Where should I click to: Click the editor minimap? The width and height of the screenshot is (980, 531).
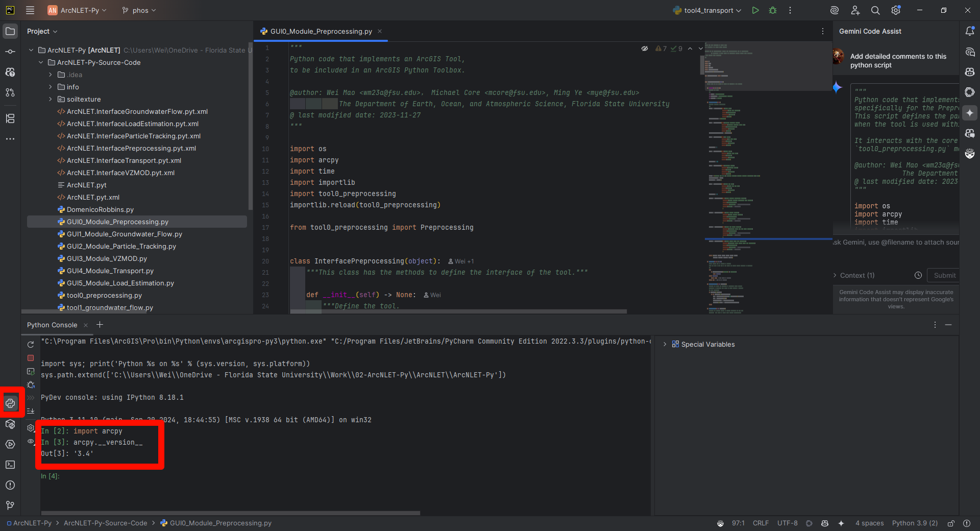point(768,177)
